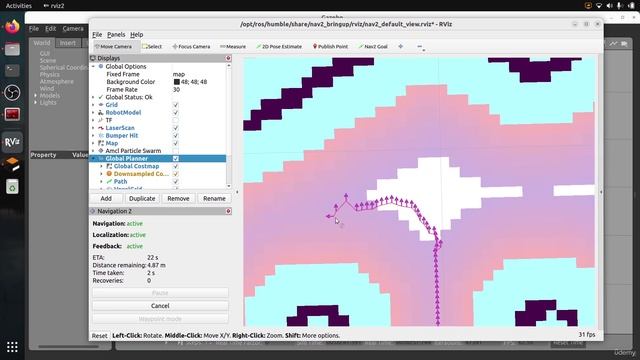The image size is (640, 360).
Task: Toggle the Map display checkbox
Action: click(x=176, y=143)
